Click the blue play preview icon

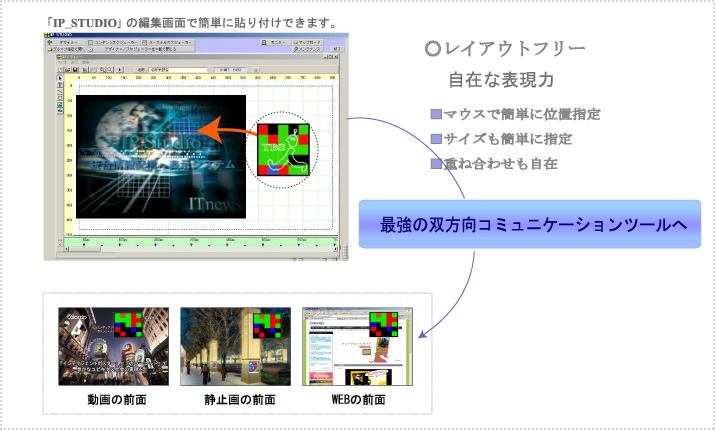click(x=120, y=70)
